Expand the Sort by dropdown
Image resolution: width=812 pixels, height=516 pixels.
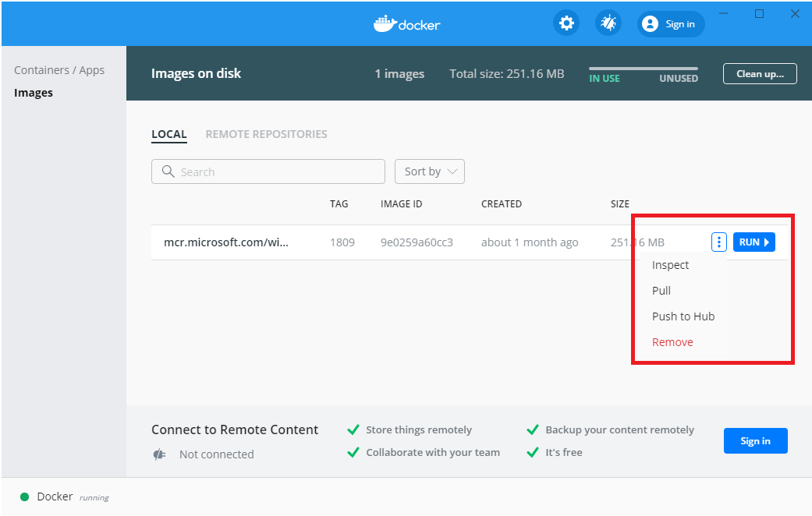coord(430,171)
